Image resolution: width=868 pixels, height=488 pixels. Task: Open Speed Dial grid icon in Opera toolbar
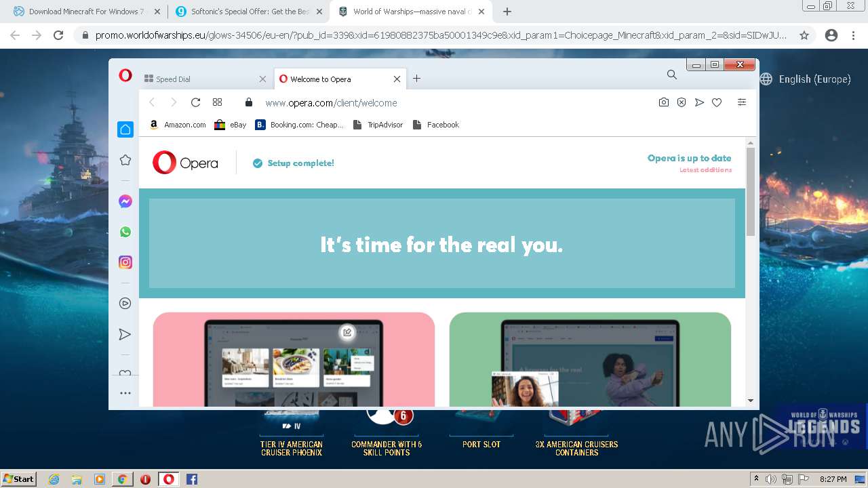click(x=217, y=102)
